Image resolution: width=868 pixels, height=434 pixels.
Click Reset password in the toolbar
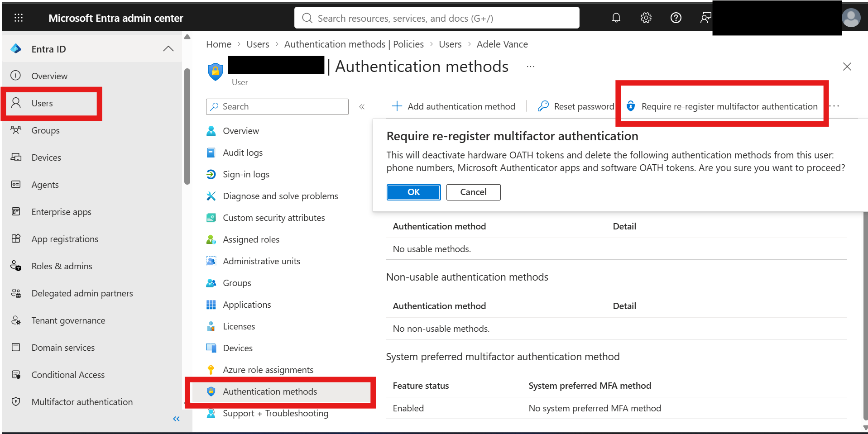[576, 106]
